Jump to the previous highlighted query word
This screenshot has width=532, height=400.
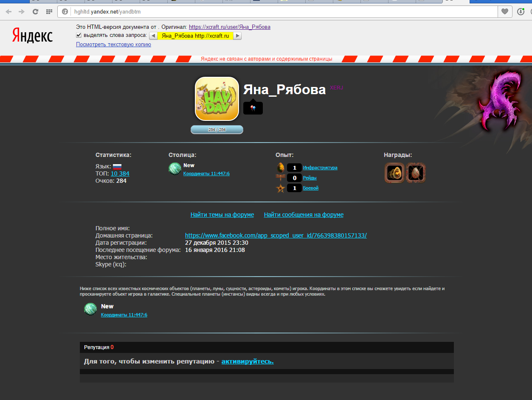pyautogui.click(x=153, y=36)
